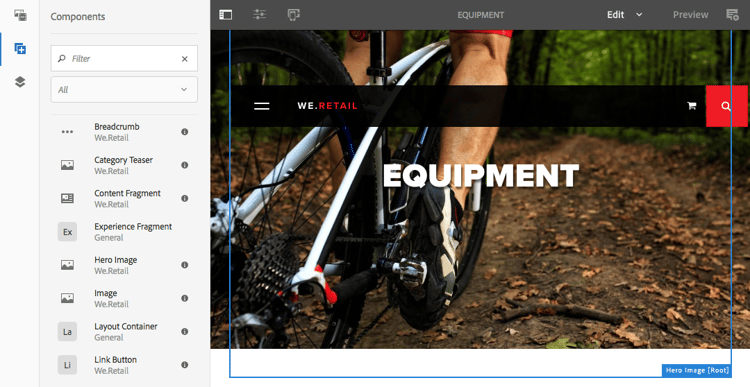
Task: Open the Emulator device icon
Action: click(x=293, y=15)
